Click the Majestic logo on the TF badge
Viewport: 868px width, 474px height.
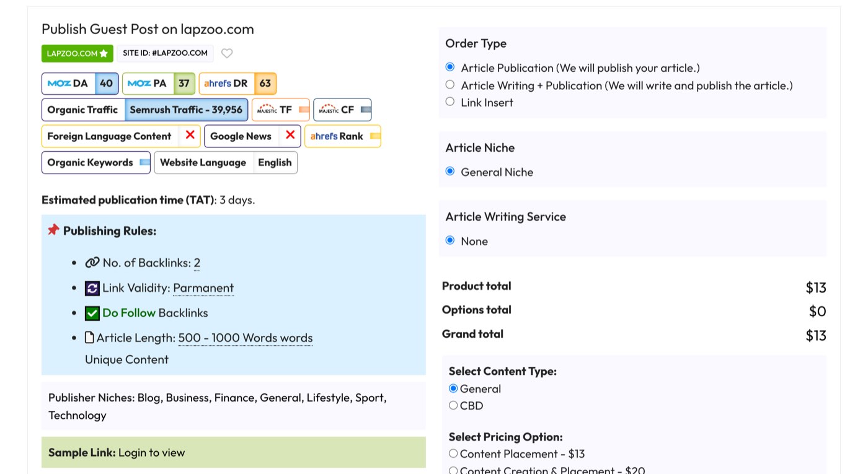(x=267, y=110)
